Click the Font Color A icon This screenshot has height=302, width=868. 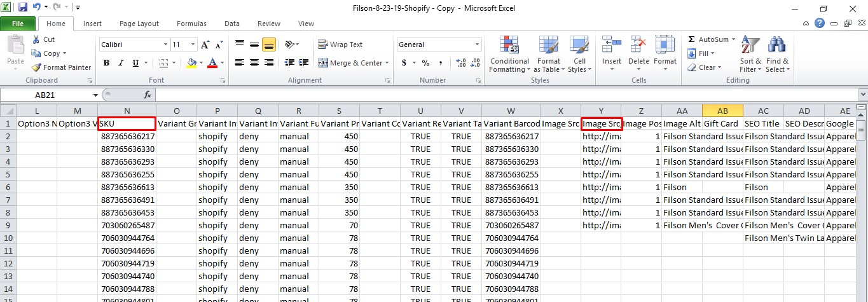point(212,63)
